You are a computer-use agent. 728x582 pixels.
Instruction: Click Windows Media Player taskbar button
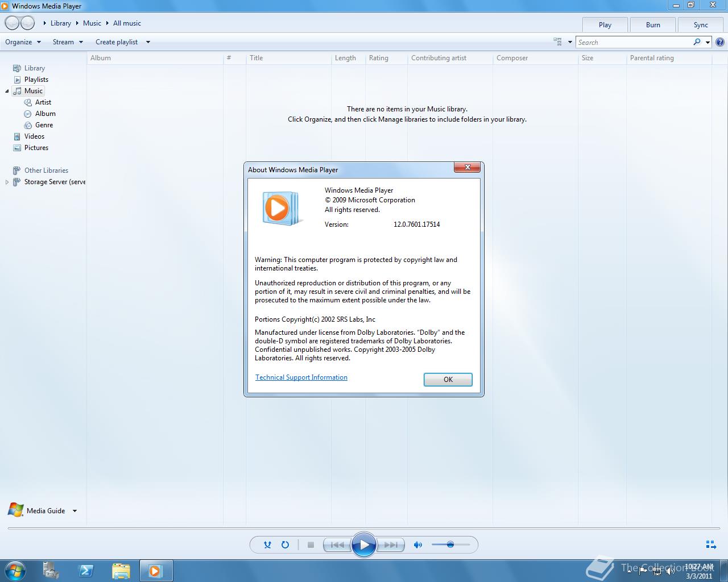pos(156,571)
